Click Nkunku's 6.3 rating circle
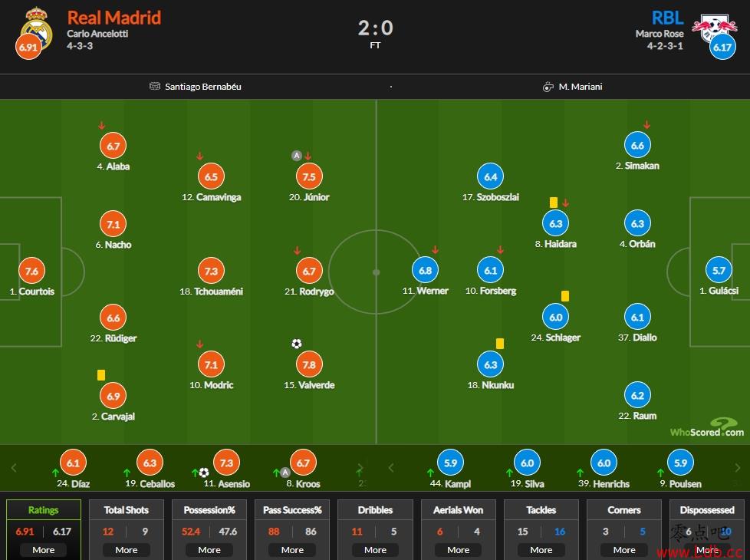Screen dimensions: 750x560 tap(491, 364)
